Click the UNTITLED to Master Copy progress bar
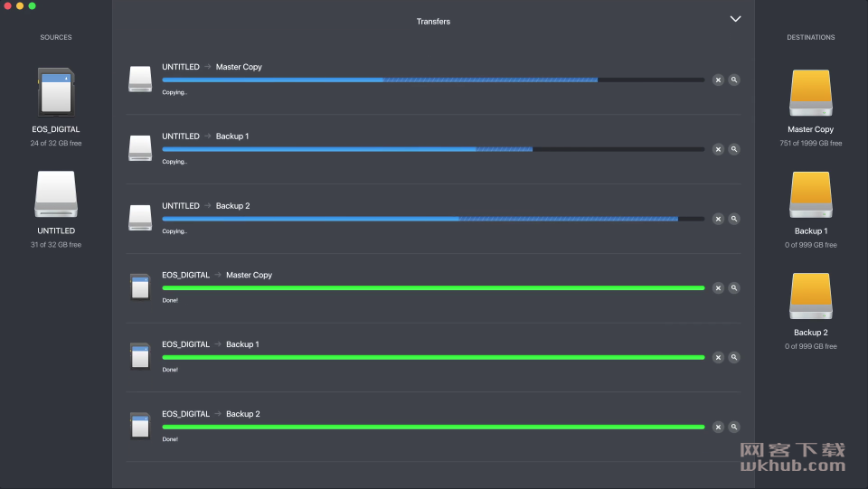The image size is (868, 489). 433,80
